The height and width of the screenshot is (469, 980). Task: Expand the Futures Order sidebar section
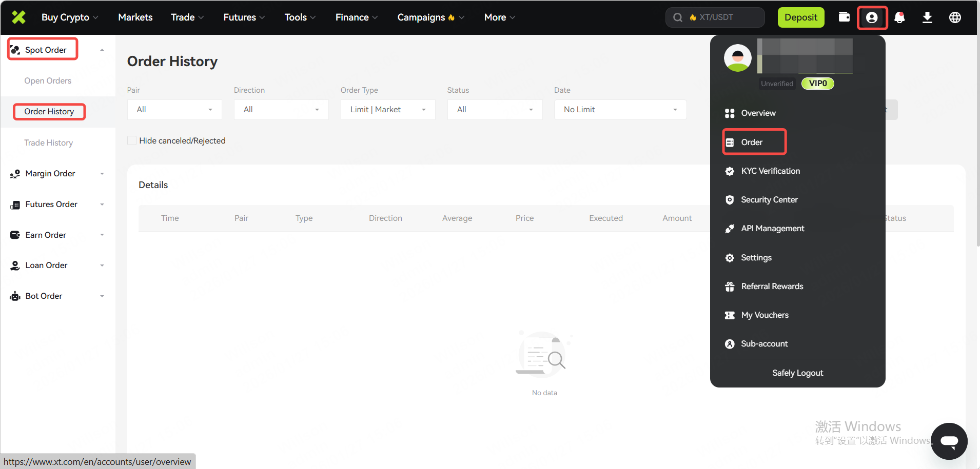click(57, 205)
